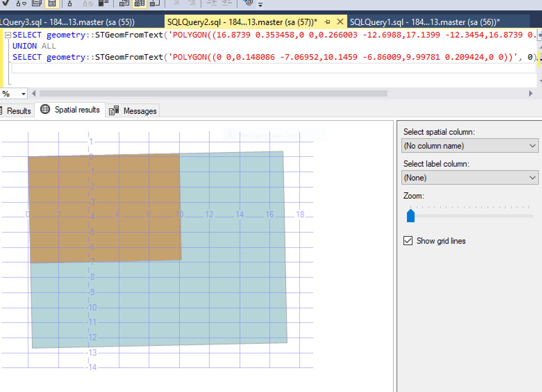Click Uncomment selected lines icon
The width and height of the screenshot is (542, 392).
pyautogui.click(x=191, y=3)
